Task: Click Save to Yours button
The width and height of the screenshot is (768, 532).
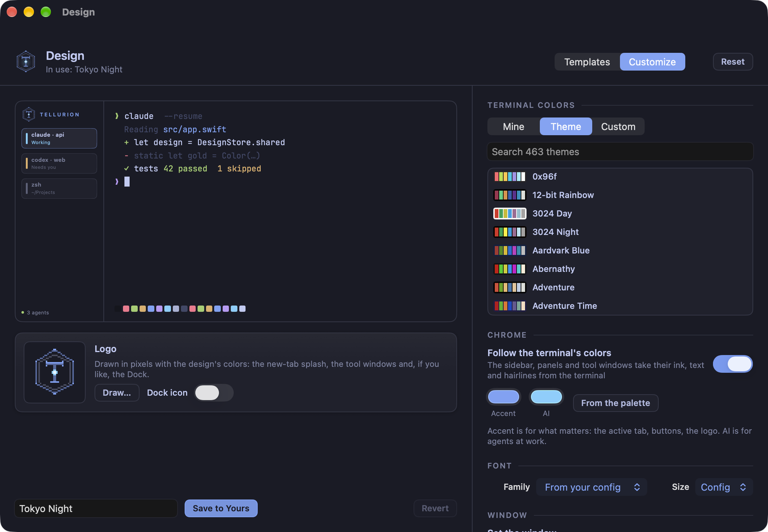Action: click(x=221, y=508)
